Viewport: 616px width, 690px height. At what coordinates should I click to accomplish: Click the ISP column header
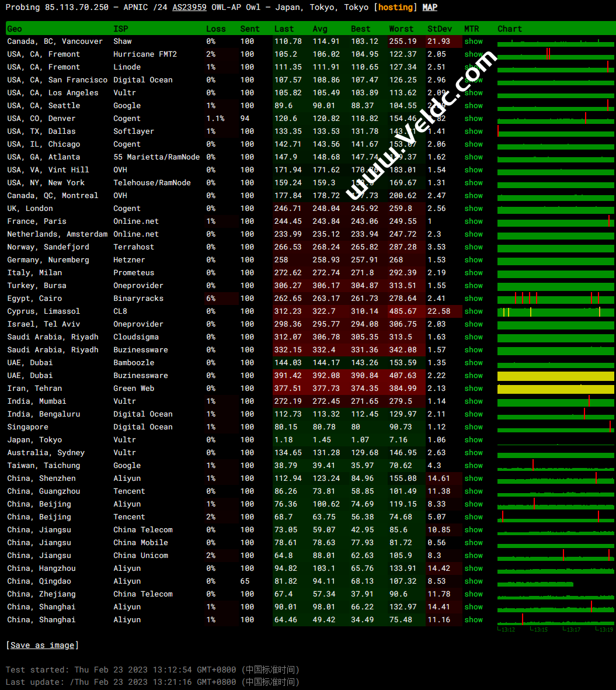click(120, 29)
